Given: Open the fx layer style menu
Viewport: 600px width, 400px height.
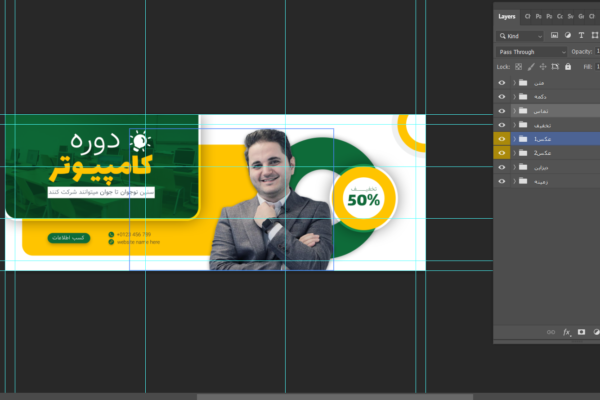Looking at the screenshot, I should pyautogui.click(x=567, y=331).
